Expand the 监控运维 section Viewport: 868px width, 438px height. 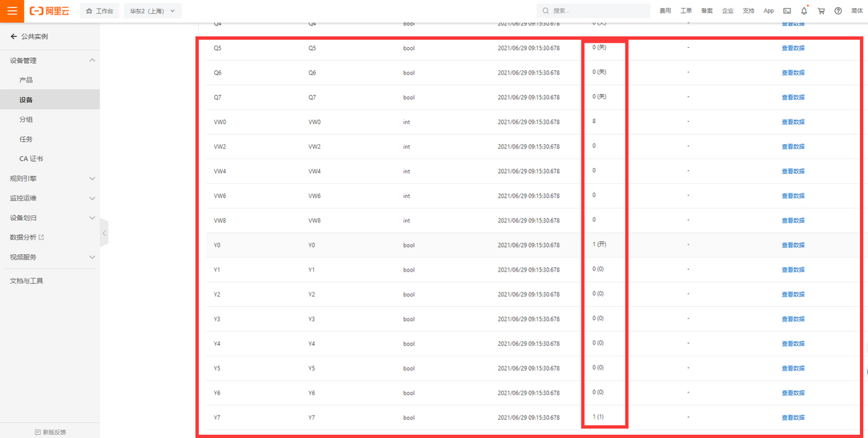pos(92,198)
